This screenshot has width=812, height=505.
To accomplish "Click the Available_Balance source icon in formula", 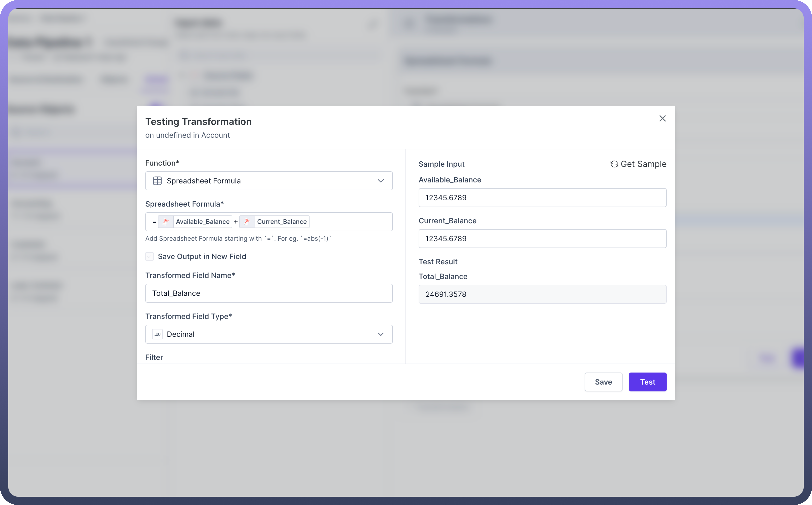I will click(166, 221).
